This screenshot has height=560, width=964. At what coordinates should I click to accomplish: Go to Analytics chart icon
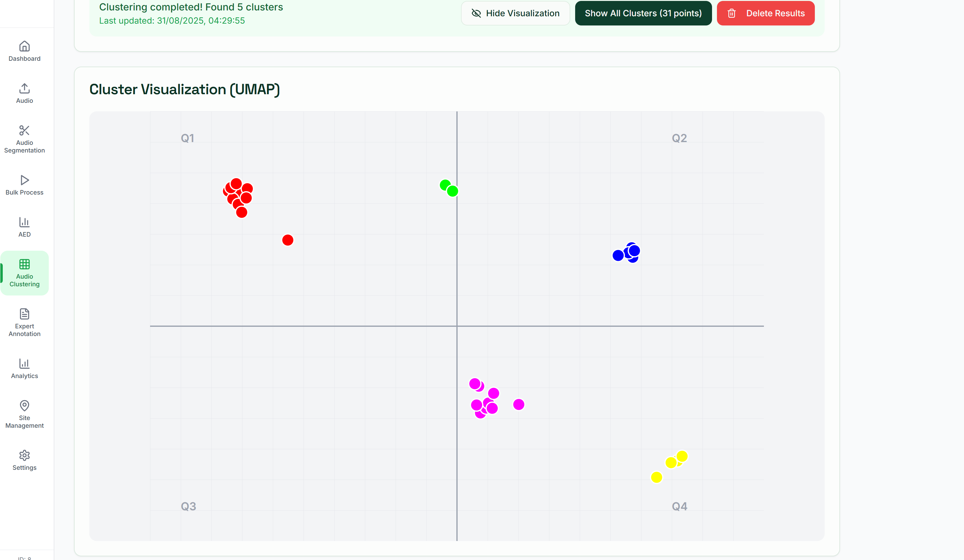click(25, 364)
